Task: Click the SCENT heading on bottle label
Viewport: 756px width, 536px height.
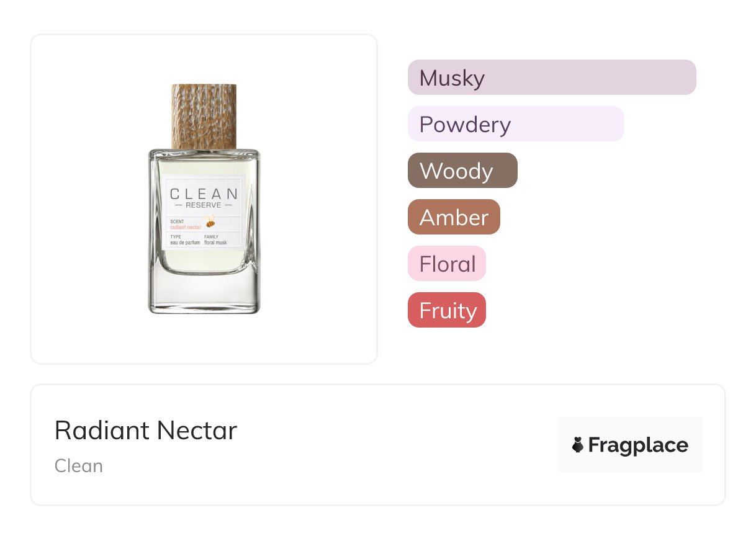Action: click(x=177, y=220)
